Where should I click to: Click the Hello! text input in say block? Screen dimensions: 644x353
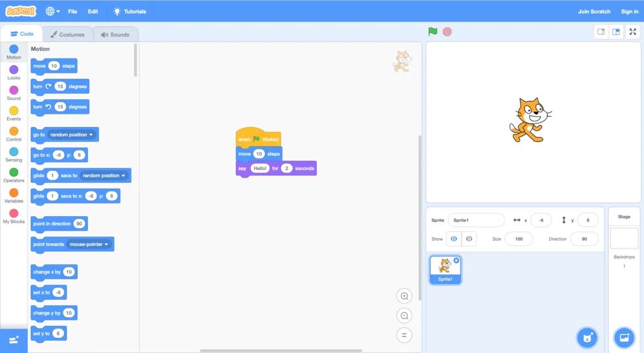(x=260, y=168)
